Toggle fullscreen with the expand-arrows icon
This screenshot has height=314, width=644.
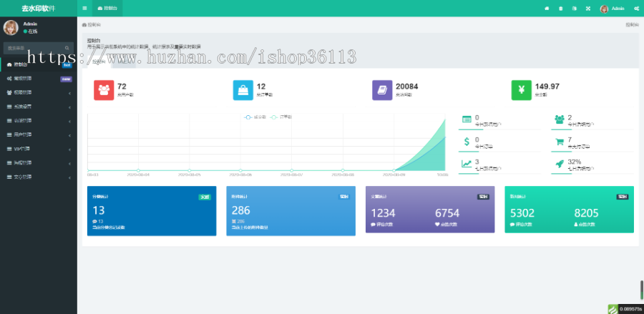click(x=588, y=8)
